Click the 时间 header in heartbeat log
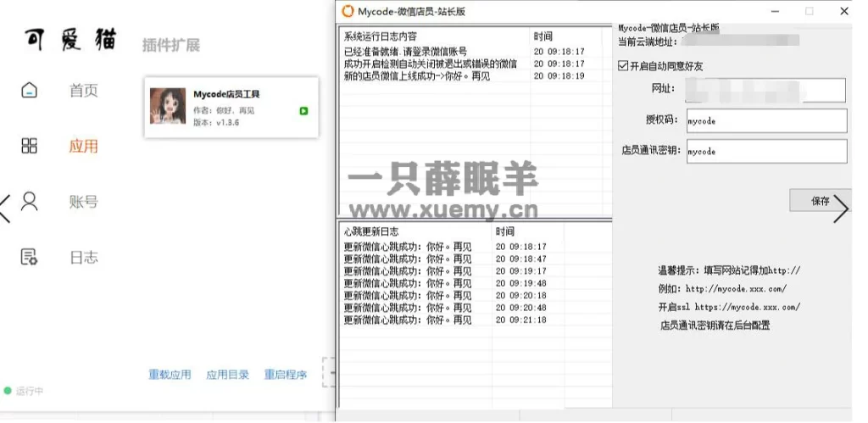 tap(505, 231)
